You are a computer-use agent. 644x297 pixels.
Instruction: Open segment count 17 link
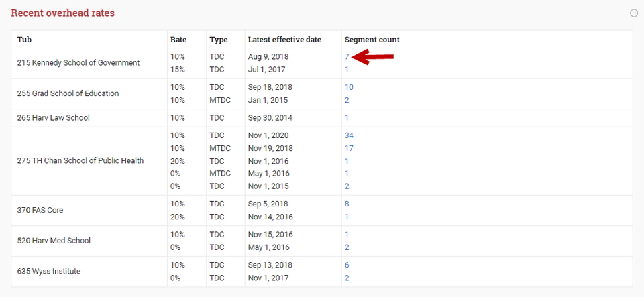coord(349,148)
